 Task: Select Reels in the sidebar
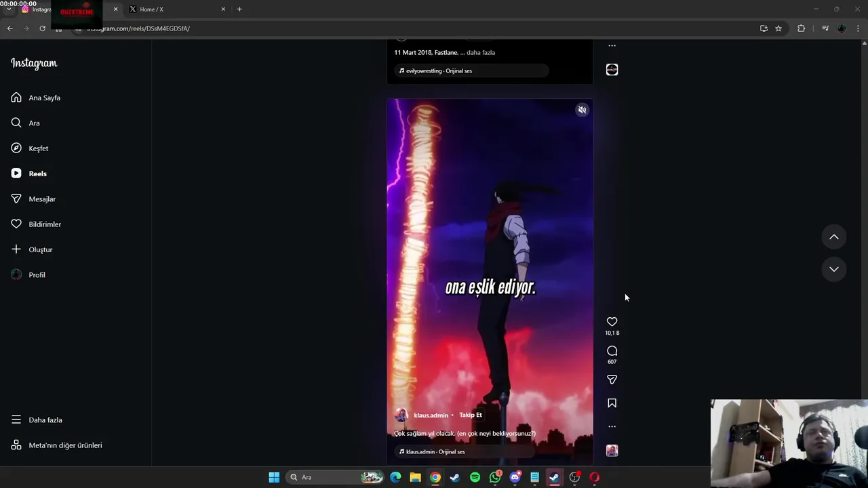pos(29,174)
